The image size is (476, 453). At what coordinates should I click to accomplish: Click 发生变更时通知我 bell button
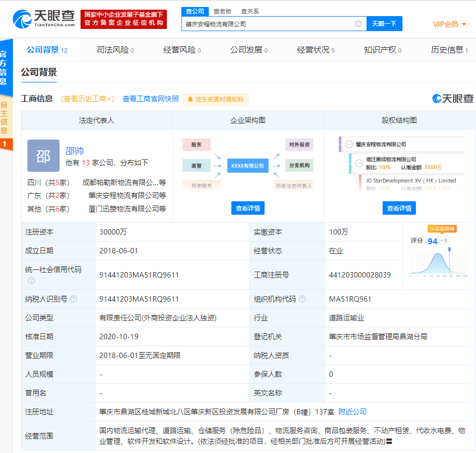pos(216,100)
